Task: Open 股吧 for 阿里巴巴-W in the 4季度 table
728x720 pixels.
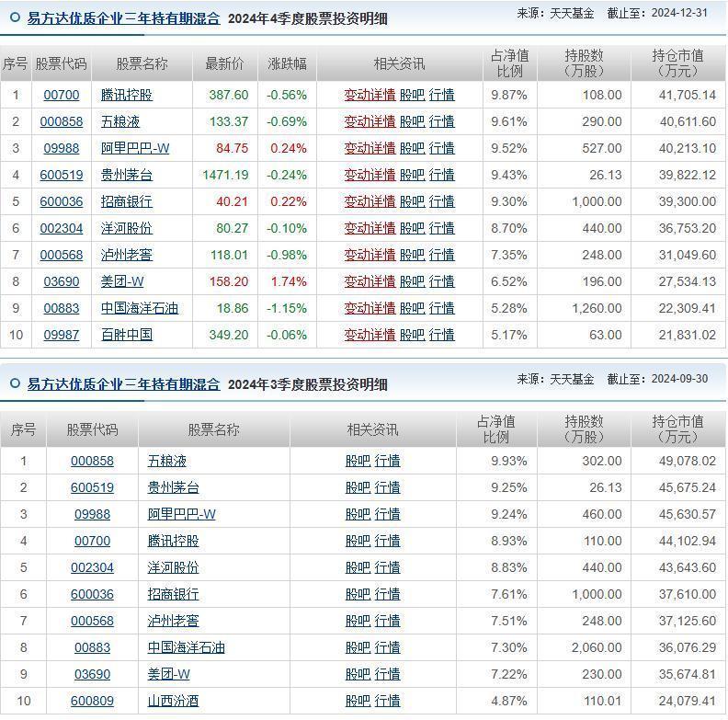Action: 412,148
